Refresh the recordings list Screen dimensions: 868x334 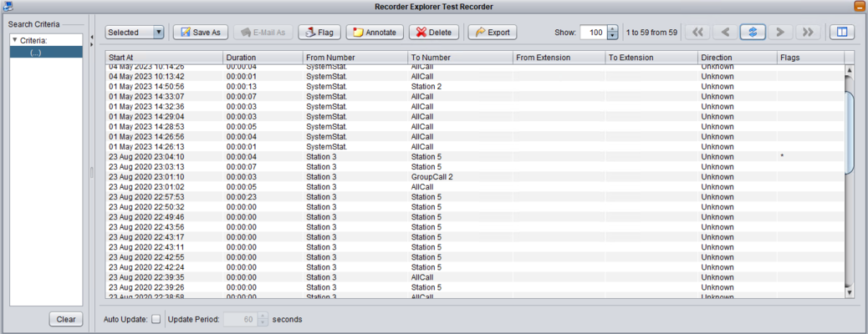pyautogui.click(x=753, y=32)
